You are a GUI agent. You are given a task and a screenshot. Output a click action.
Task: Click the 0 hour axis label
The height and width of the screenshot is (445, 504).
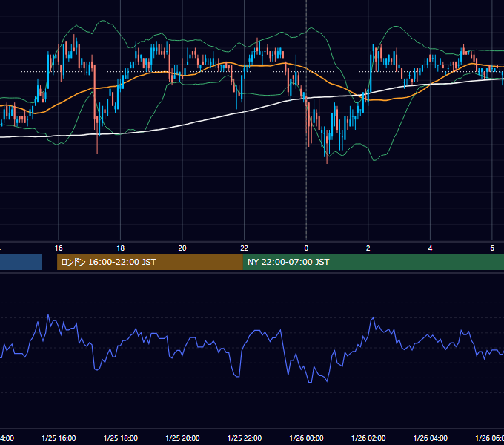coord(306,248)
